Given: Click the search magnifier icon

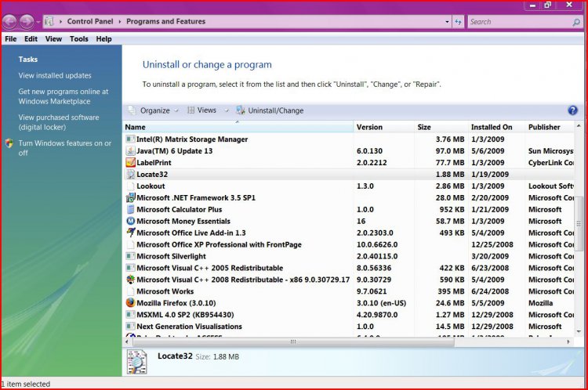Looking at the screenshot, I should (x=576, y=22).
